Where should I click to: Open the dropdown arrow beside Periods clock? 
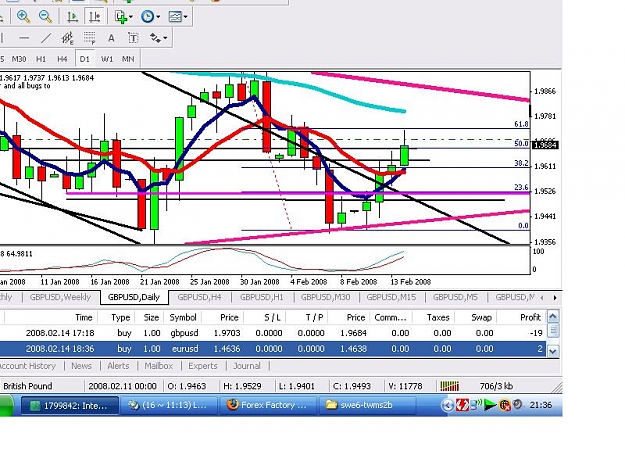(158, 17)
